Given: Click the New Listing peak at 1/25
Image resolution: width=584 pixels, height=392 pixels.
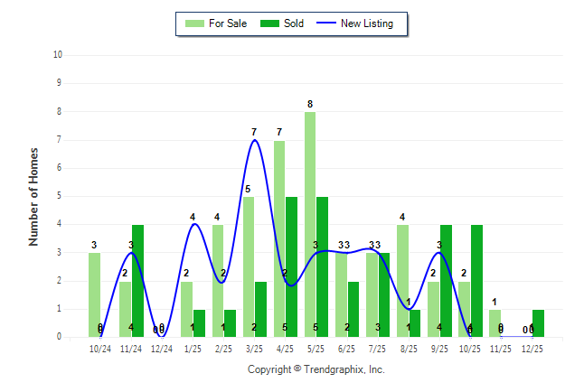Looking at the screenshot, I should point(193,224).
